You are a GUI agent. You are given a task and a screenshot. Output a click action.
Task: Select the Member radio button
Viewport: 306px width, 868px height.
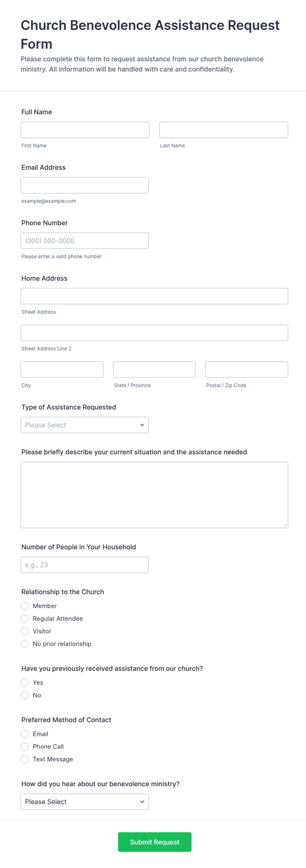[25, 606]
